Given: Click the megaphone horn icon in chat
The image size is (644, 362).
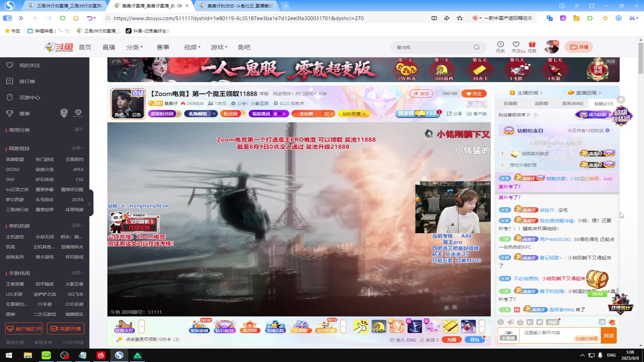Looking at the screenshot, I should click(x=511, y=322).
